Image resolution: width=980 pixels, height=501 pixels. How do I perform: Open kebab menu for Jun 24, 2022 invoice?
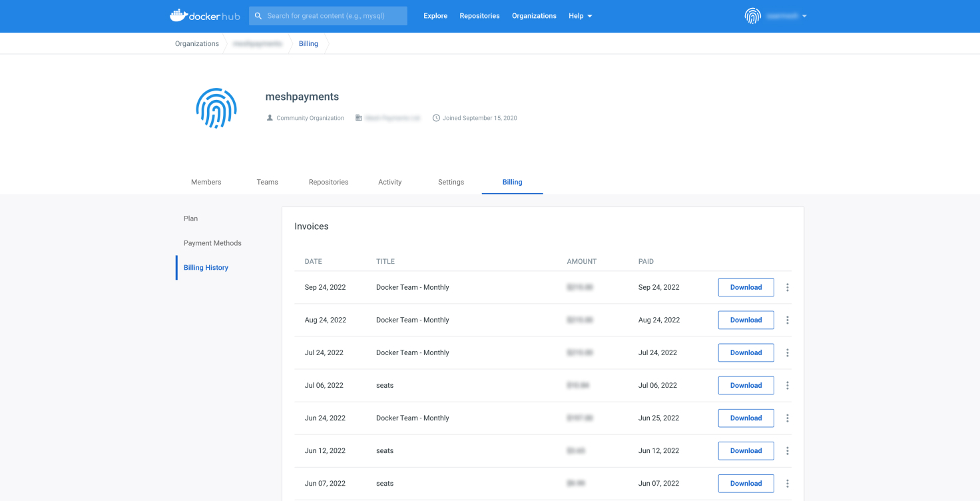point(787,418)
